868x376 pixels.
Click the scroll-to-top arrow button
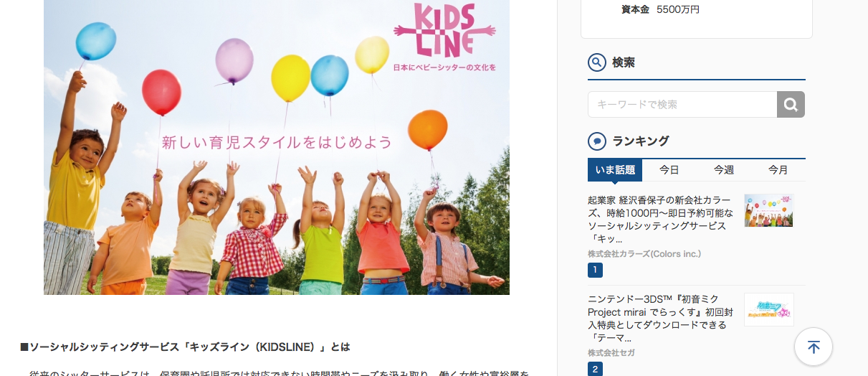(814, 347)
